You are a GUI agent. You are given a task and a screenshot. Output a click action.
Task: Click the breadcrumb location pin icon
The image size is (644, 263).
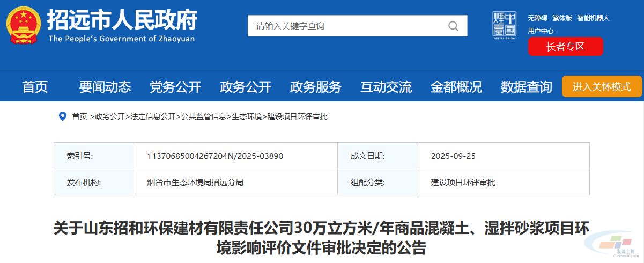63,116
